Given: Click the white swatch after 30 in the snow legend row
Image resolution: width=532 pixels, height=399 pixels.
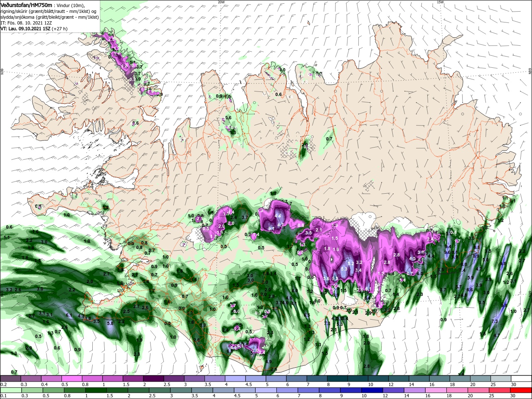Looking at the screenshot, I should point(521,379).
